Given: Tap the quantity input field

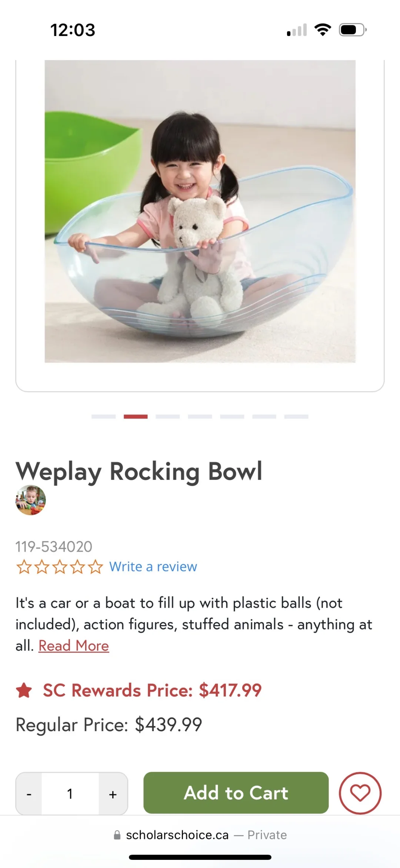Looking at the screenshot, I should [x=70, y=794].
